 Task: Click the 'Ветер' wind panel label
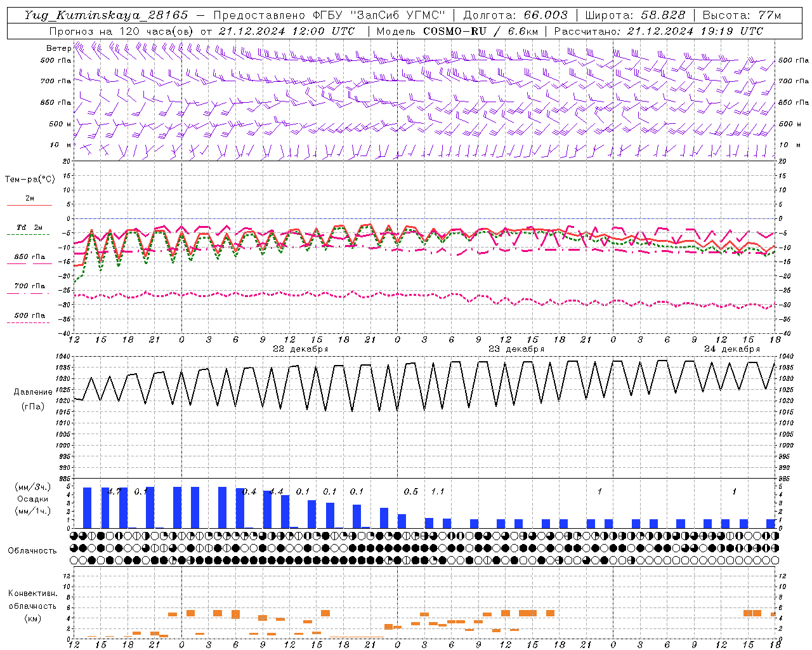(58, 48)
